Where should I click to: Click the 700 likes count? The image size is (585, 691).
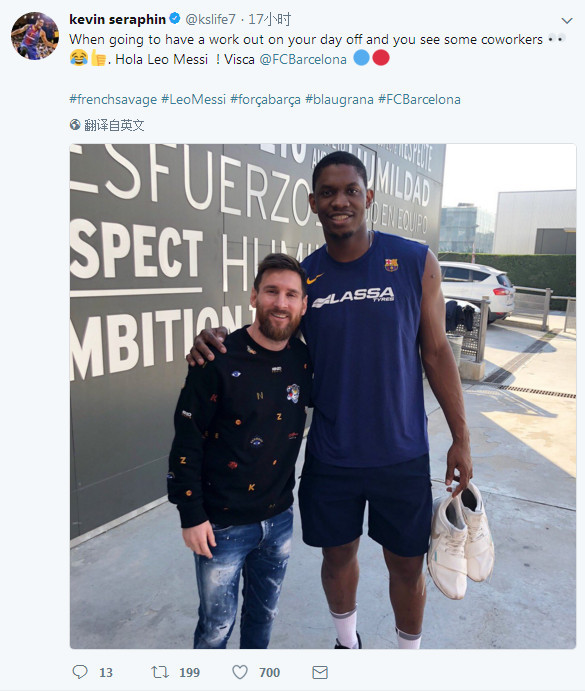click(x=269, y=672)
